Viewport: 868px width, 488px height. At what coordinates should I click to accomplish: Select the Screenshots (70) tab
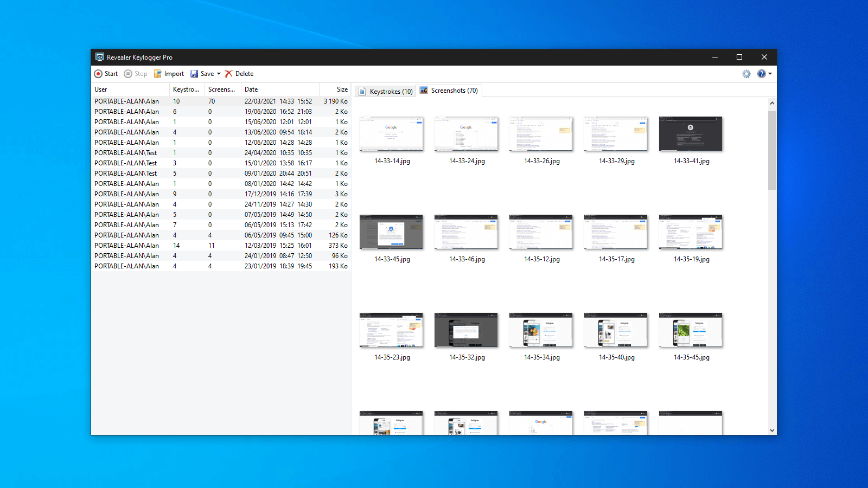449,91
